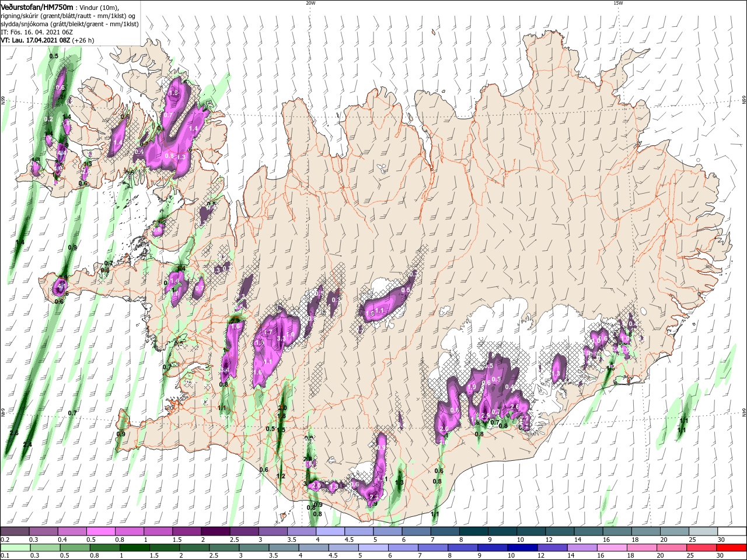Select upper-row pale grey swatch between 25 and 30

coord(703,531)
